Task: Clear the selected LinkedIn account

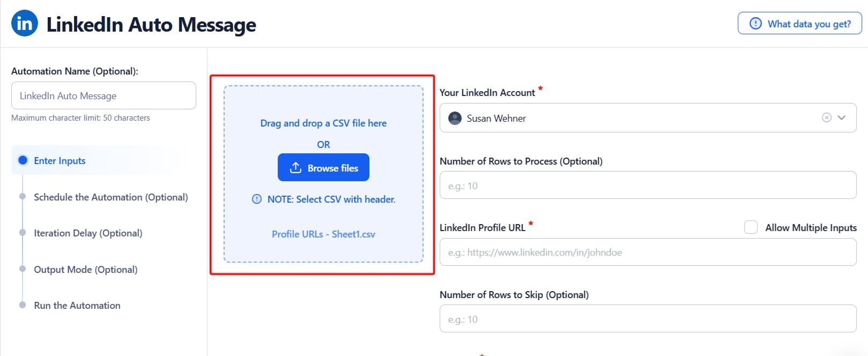Action: point(826,118)
